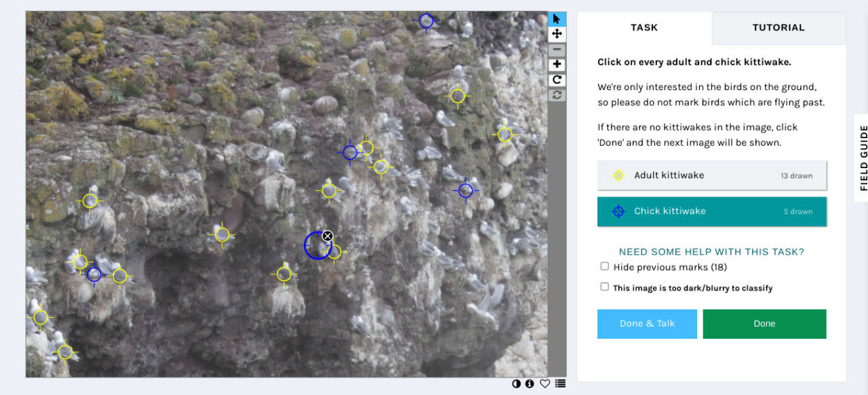Delete selected mark with X button
Viewport: 868px width, 395px height.
pyautogui.click(x=328, y=236)
